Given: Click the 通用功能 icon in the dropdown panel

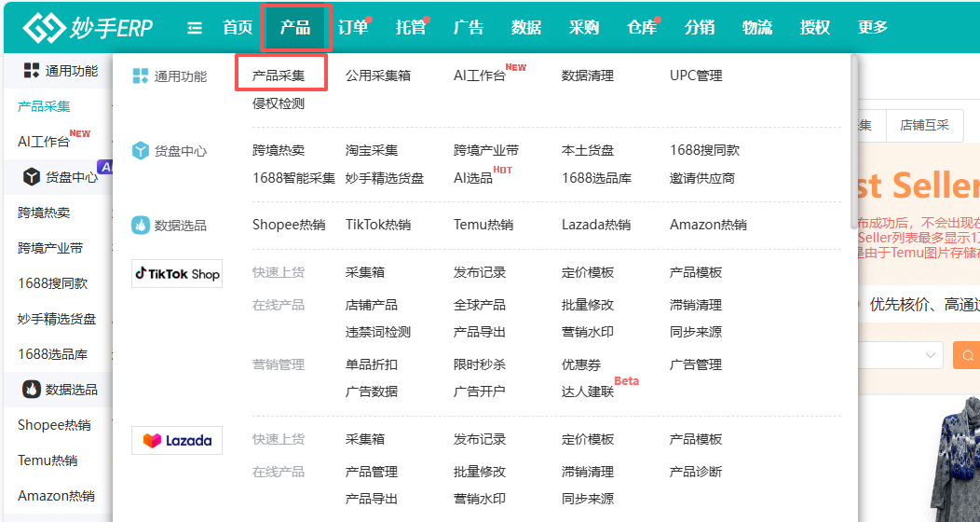Looking at the screenshot, I should [x=141, y=76].
